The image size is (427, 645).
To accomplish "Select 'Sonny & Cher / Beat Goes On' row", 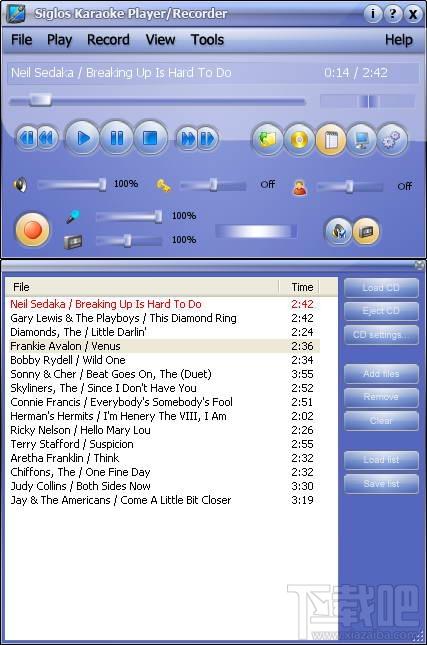I will pyautogui.click(x=163, y=374).
